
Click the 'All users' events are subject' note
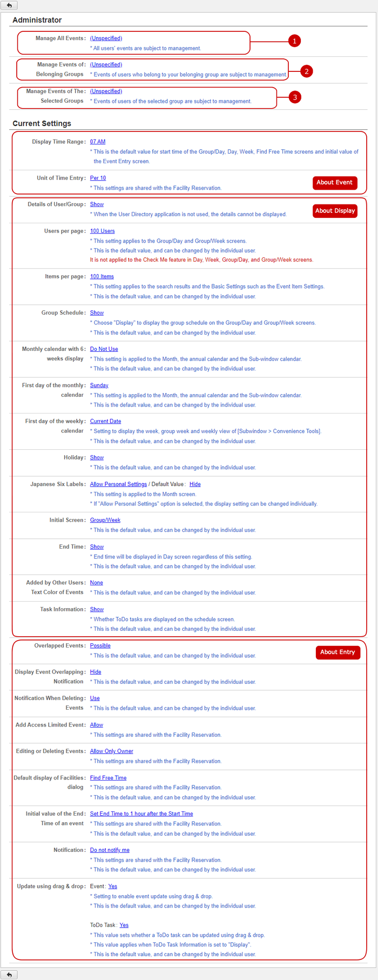(x=146, y=49)
